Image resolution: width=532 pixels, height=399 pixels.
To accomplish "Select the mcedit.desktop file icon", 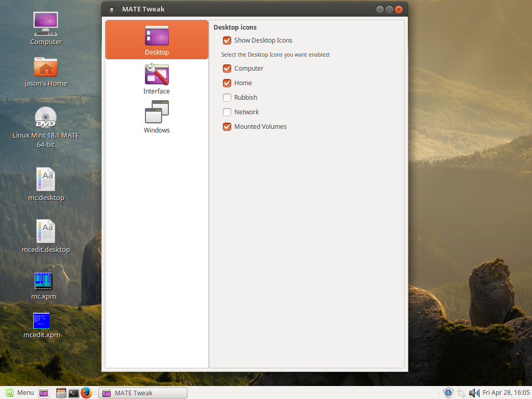I will [46, 236].
